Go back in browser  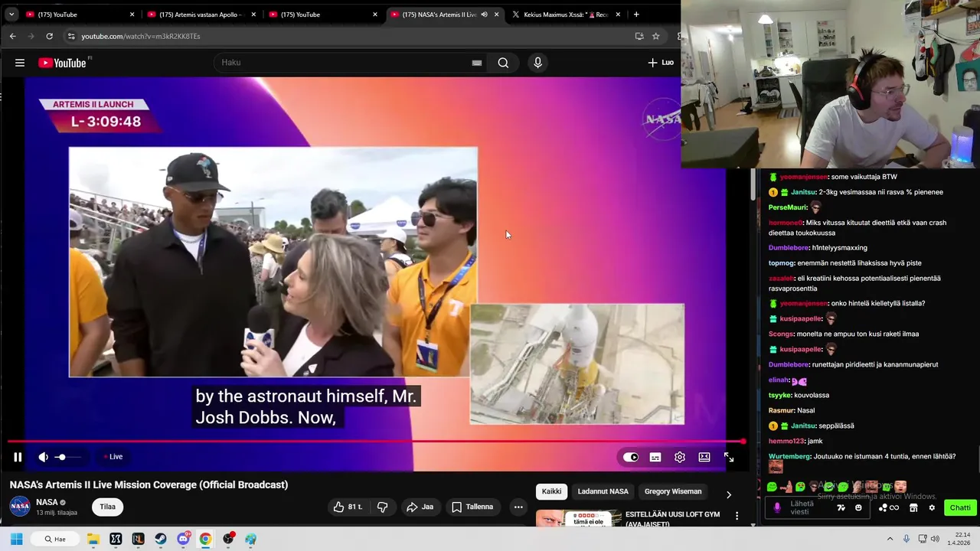tap(12, 36)
